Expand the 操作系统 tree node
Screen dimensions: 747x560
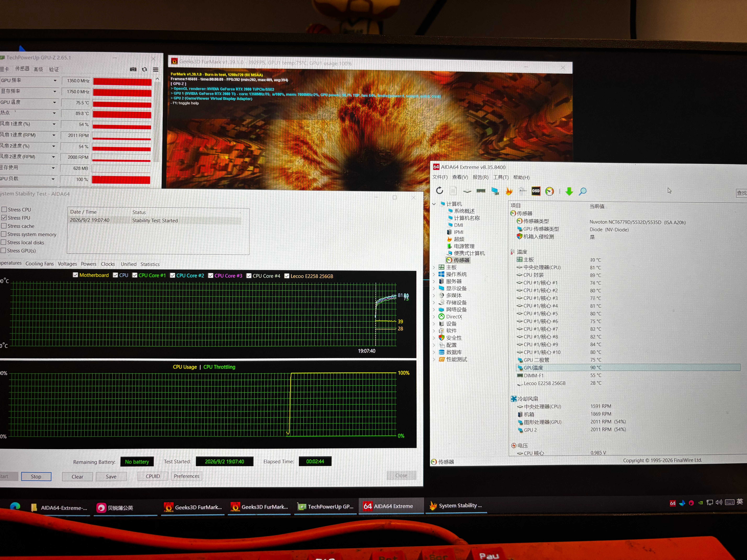434,274
